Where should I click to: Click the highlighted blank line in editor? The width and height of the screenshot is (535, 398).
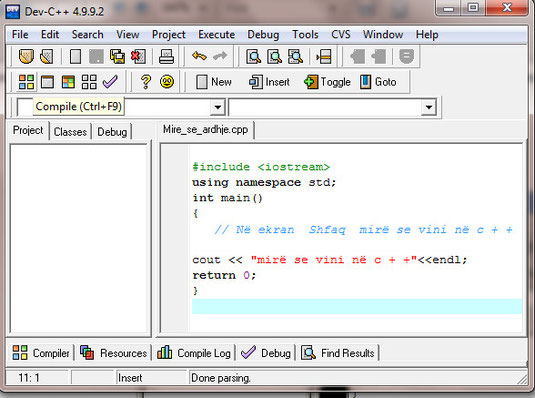[357, 306]
